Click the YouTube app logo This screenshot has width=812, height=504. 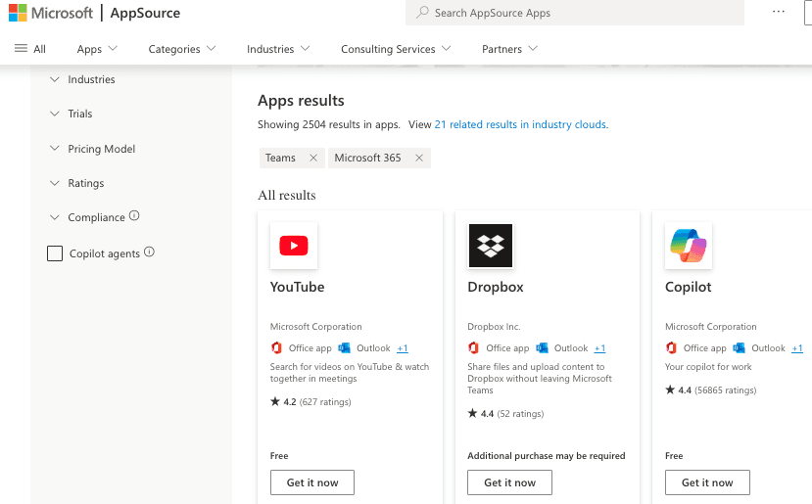click(294, 246)
